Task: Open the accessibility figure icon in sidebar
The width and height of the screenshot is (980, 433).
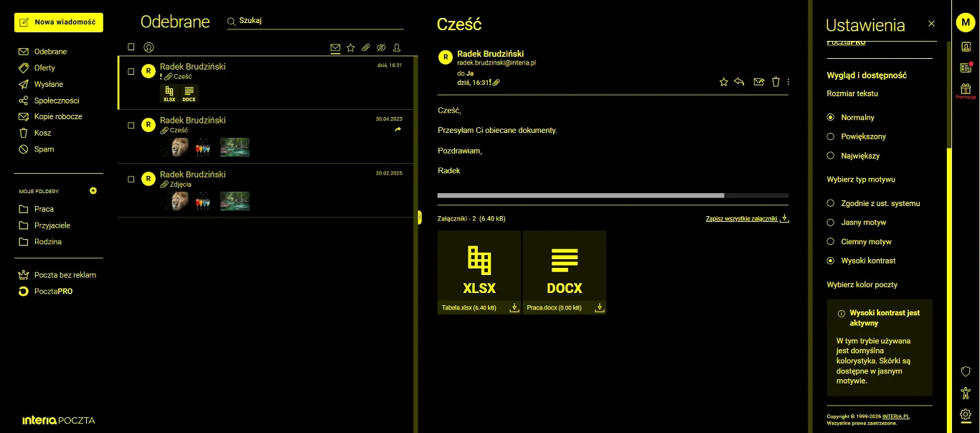Action: [966, 393]
